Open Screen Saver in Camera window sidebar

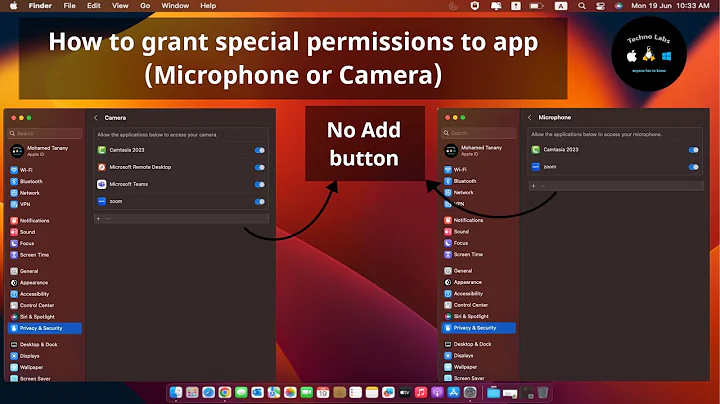click(x=30, y=379)
